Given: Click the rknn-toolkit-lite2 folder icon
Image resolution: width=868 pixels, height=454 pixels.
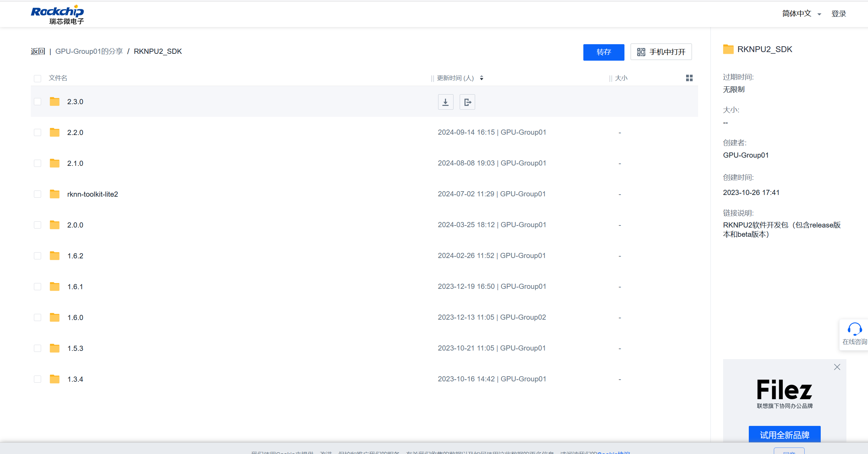Looking at the screenshot, I should (54, 194).
